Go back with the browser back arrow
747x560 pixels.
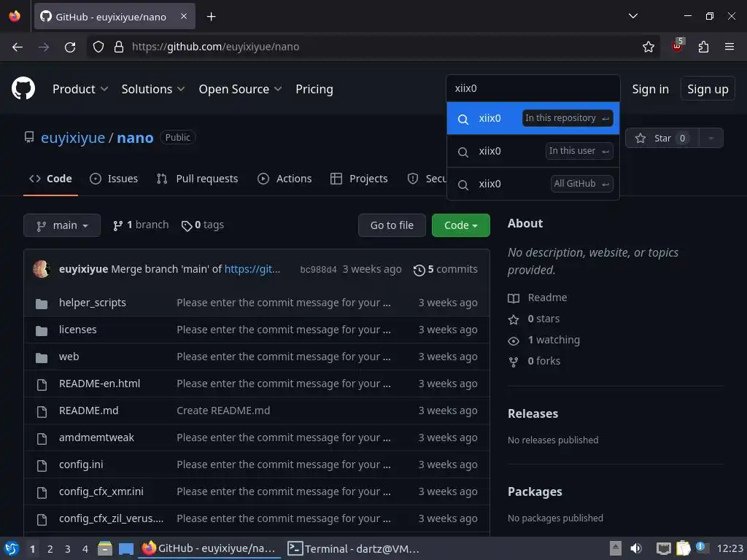coord(18,47)
